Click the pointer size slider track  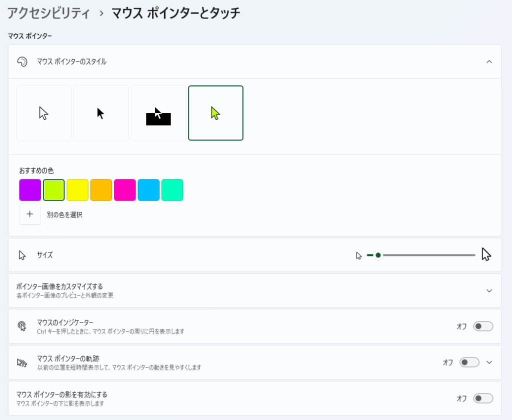click(425, 255)
